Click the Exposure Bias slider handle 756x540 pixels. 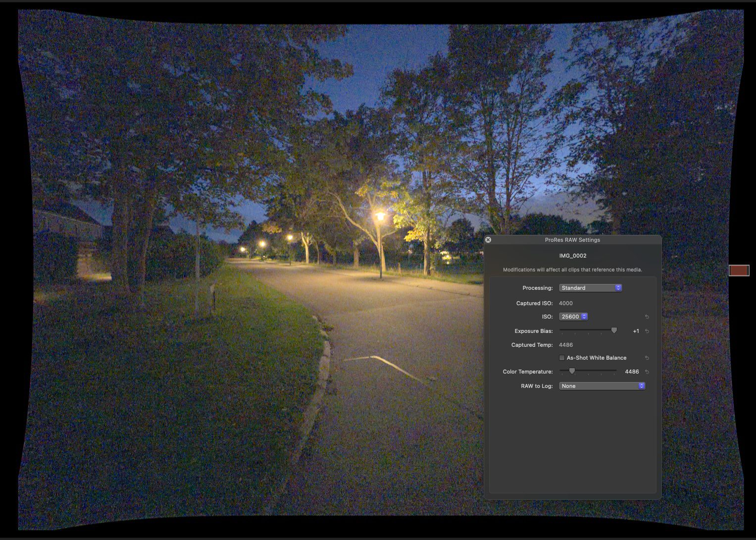[615, 330]
